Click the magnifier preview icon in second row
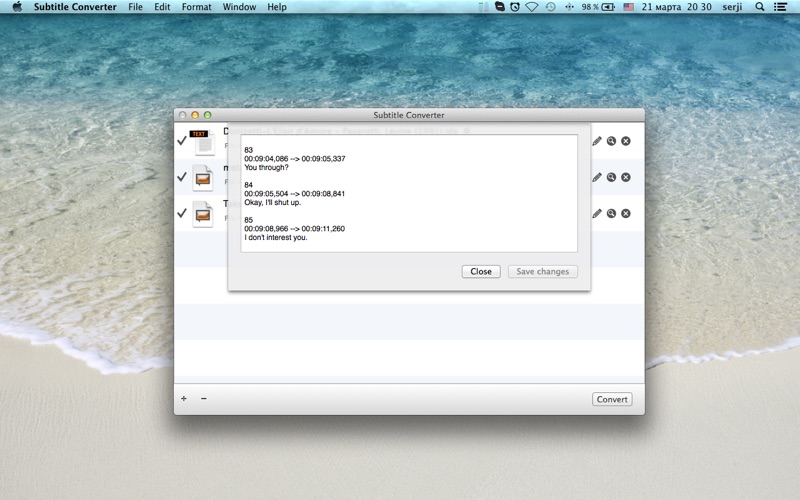The image size is (800, 500). (611, 177)
